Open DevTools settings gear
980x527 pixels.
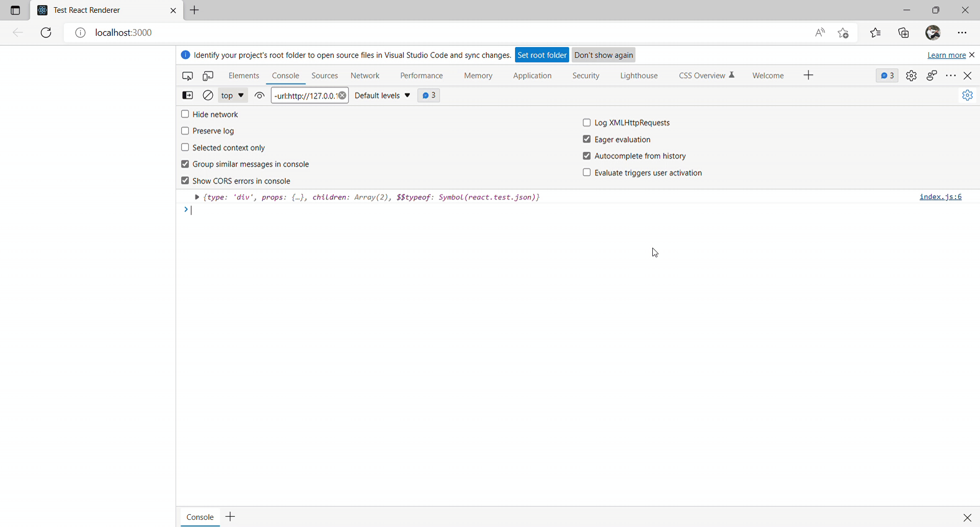911,76
